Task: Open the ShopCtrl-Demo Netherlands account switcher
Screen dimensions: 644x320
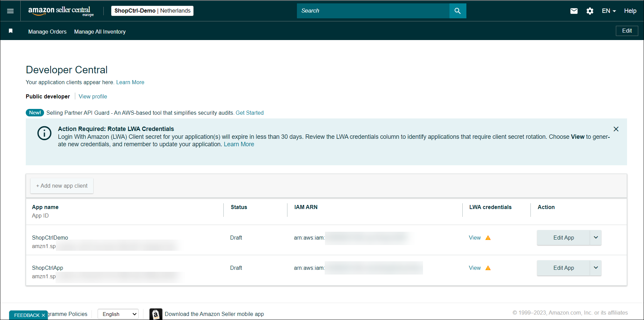Action: (152, 11)
